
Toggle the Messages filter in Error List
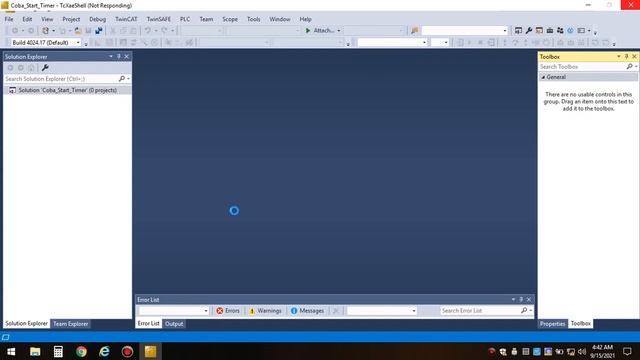(x=307, y=311)
